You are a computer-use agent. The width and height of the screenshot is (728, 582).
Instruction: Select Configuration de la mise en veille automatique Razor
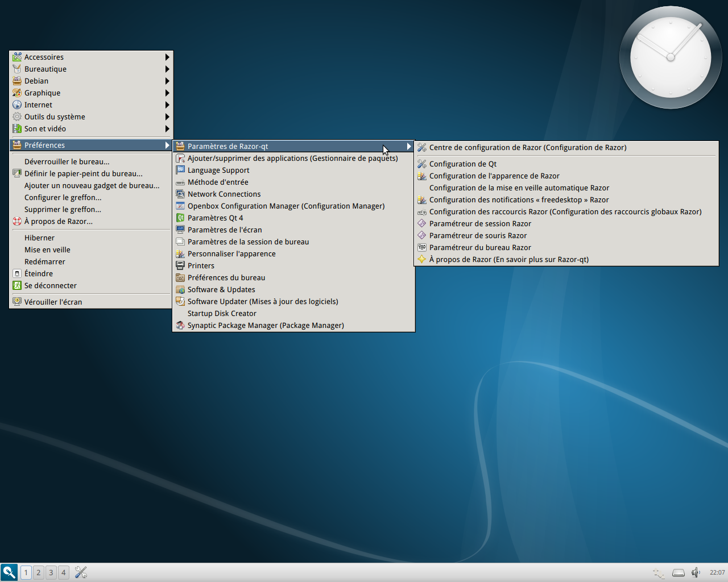[x=566, y=188]
